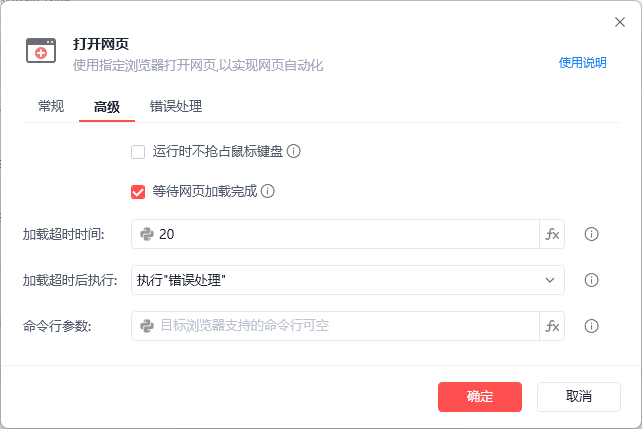Click info icon beside 等待网页加载完成
The image size is (642, 429).
coord(268,191)
